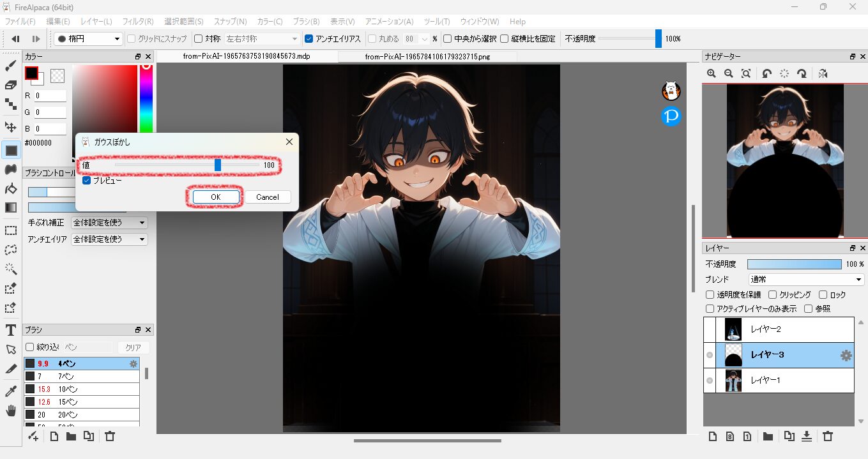Image resolution: width=868 pixels, height=459 pixels.
Task: Disable the アンチエイリアス checkbox
Action: [309, 39]
